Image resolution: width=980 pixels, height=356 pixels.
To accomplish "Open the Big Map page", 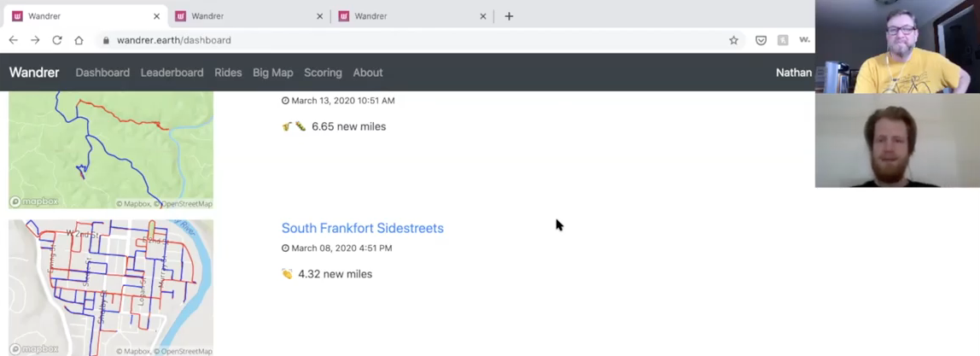I will [x=272, y=73].
